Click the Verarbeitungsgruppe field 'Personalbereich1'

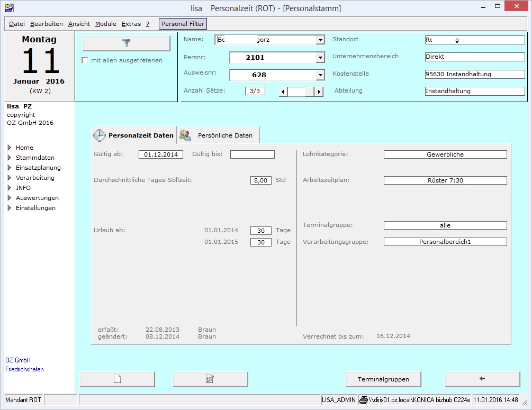(445, 242)
